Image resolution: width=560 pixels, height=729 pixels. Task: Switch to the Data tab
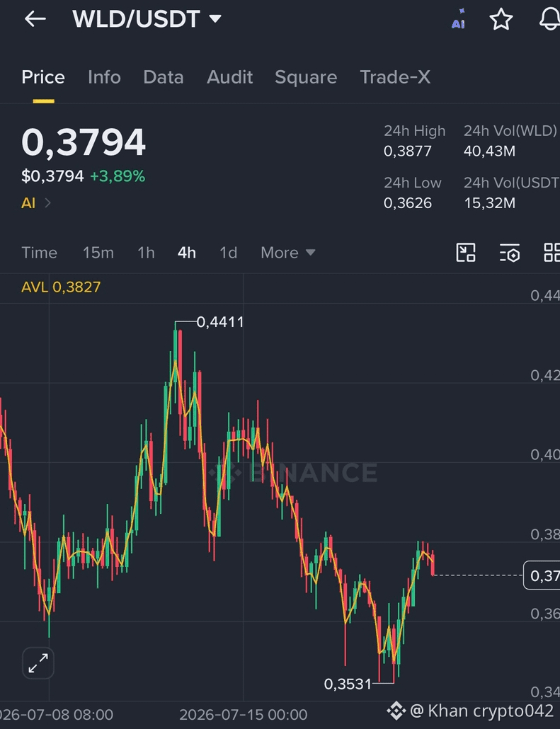(164, 77)
